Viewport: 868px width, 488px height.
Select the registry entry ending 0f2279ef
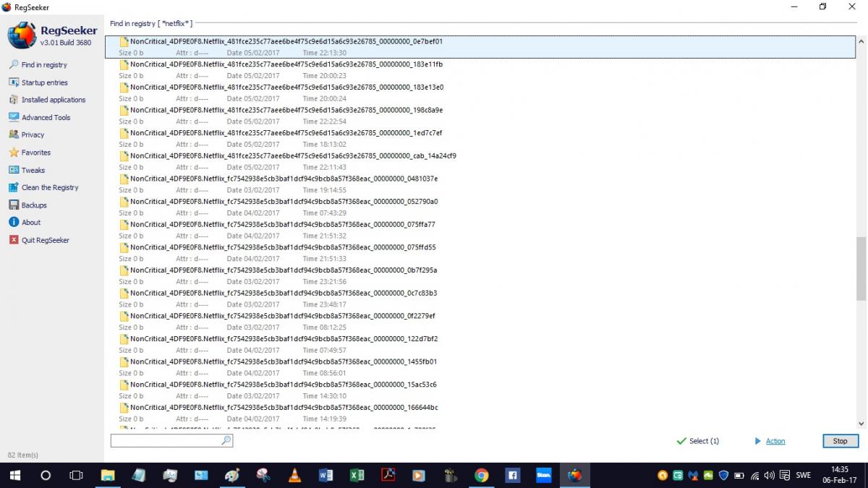480,321
